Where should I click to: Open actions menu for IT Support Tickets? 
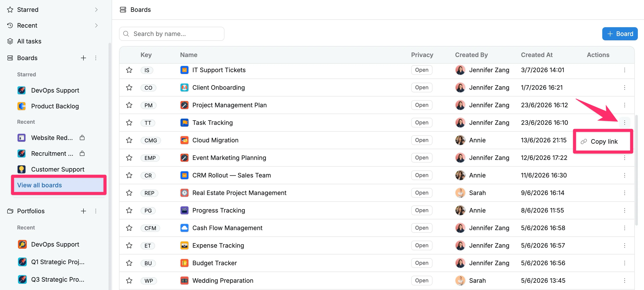click(624, 70)
